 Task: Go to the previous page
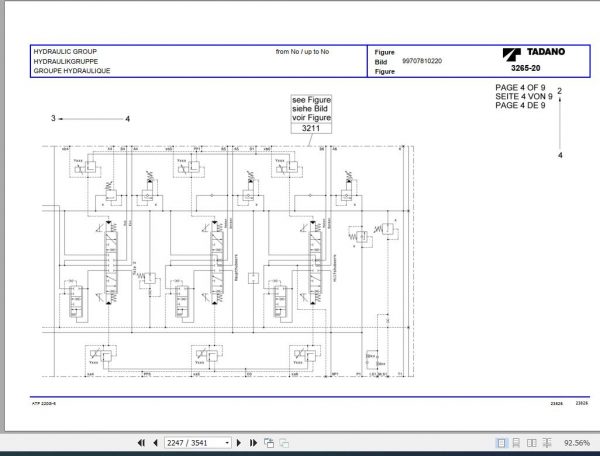(x=155, y=443)
